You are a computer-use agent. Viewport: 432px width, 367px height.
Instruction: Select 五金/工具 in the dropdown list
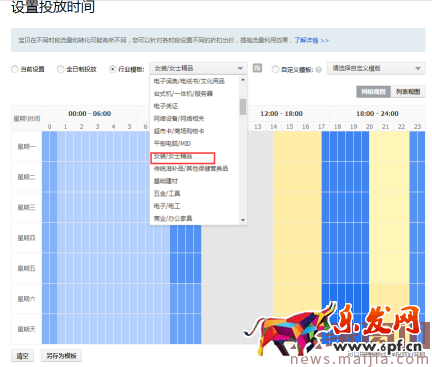pos(167,194)
